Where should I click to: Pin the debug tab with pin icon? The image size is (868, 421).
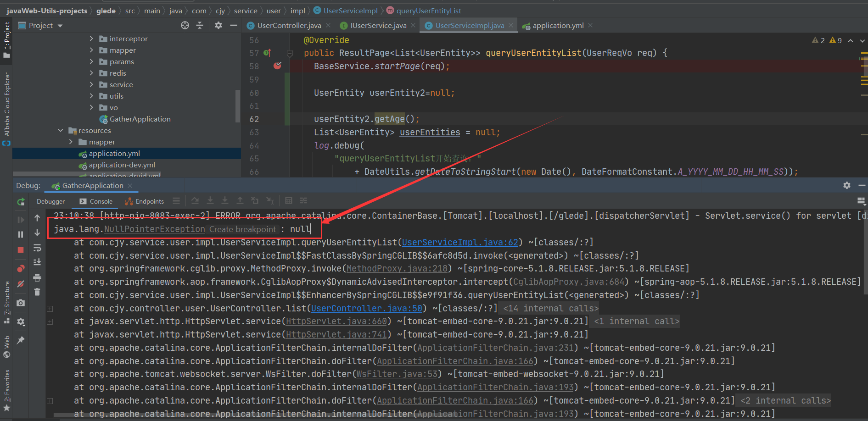coord(21,340)
